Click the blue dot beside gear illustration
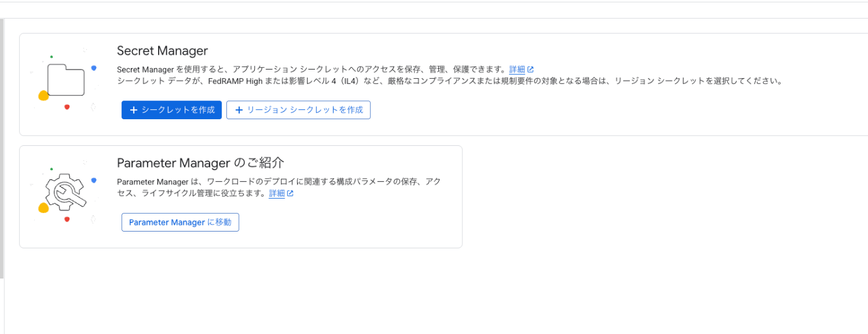This screenshot has height=334, width=868. (94, 180)
